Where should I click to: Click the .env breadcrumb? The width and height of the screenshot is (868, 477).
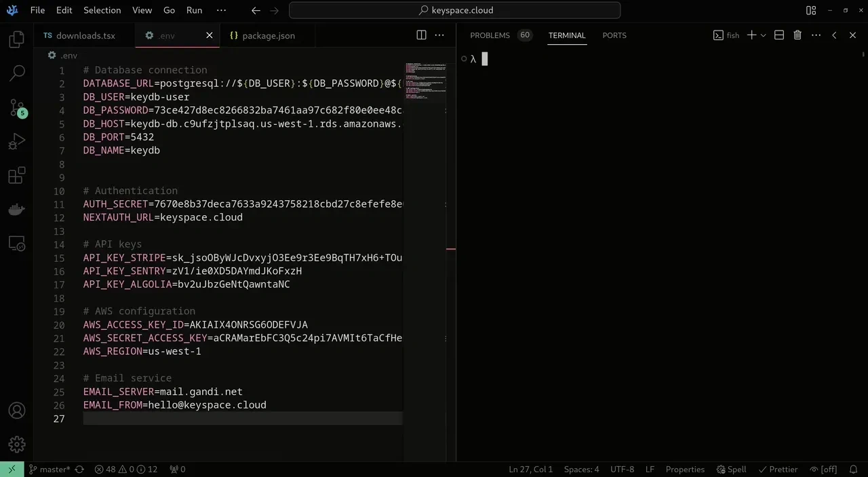click(x=62, y=56)
